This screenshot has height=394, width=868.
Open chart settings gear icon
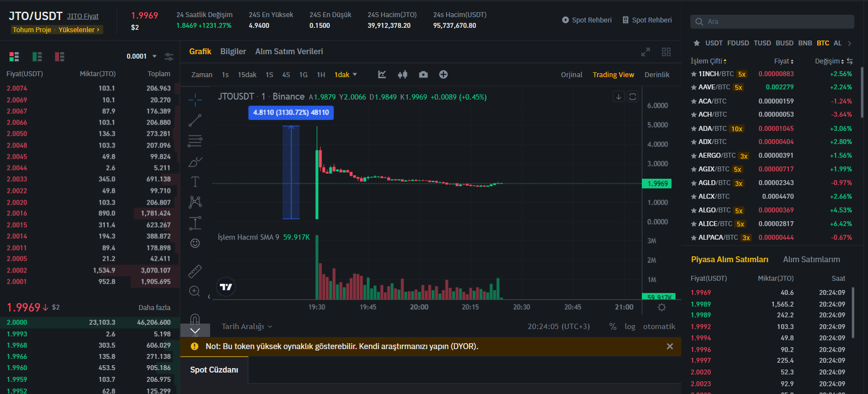tap(661, 307)
